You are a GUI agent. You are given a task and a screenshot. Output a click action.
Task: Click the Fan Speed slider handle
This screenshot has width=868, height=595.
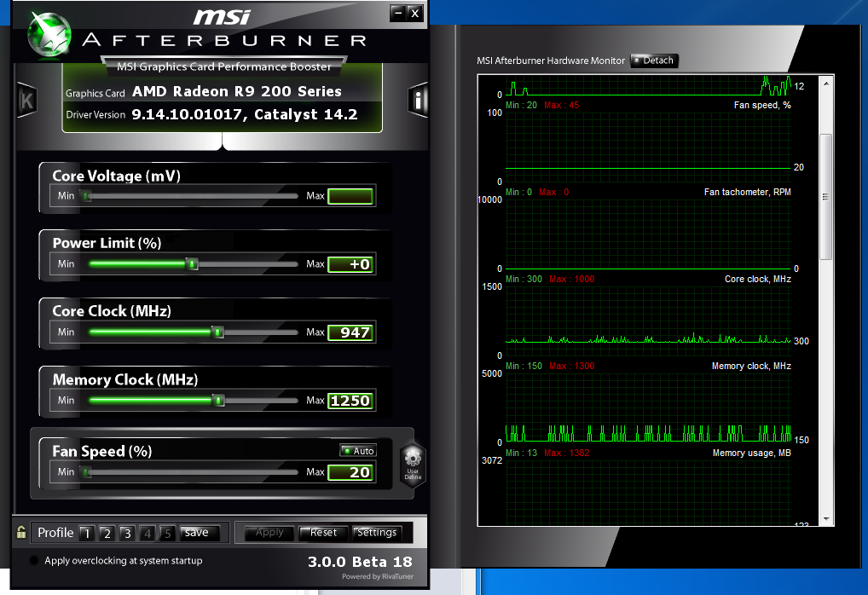click(x=86, y=472)
